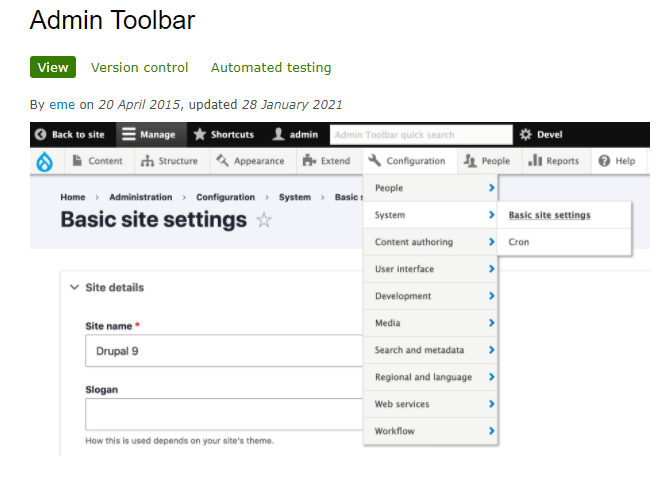This screenshot has height=477, width=662.
Task: Click the Content page icon
Action: (x=77, y=160)
